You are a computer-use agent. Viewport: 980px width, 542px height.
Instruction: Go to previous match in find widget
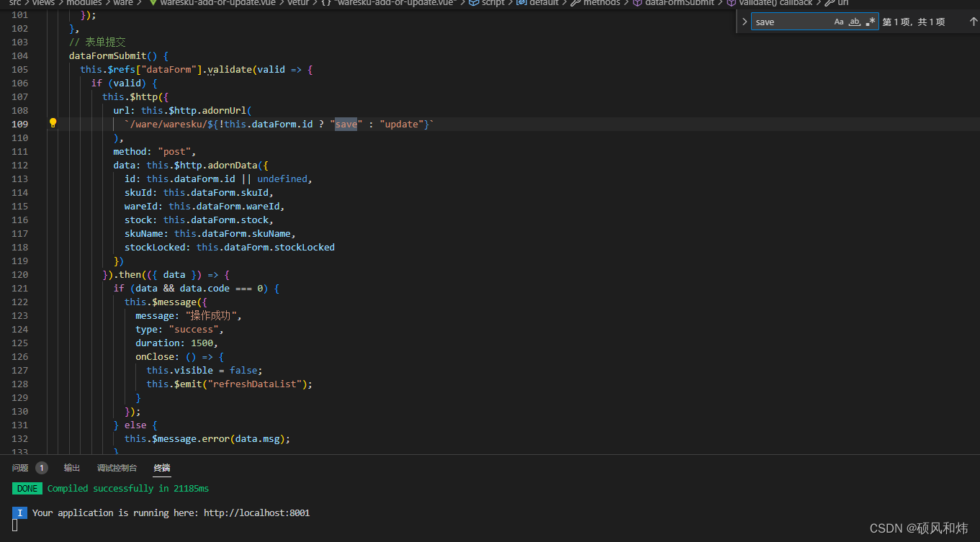click(973, 22)
